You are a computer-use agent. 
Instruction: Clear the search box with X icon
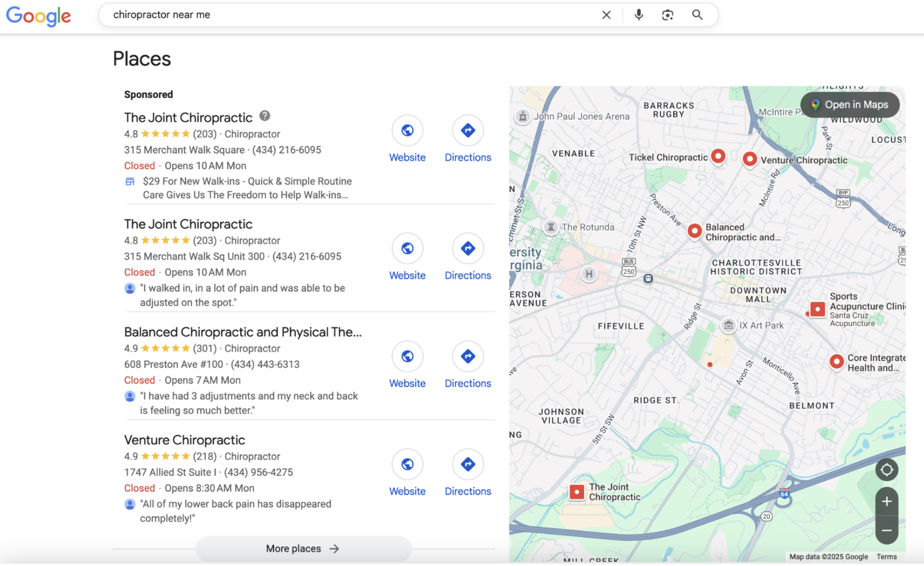(606, 15)
